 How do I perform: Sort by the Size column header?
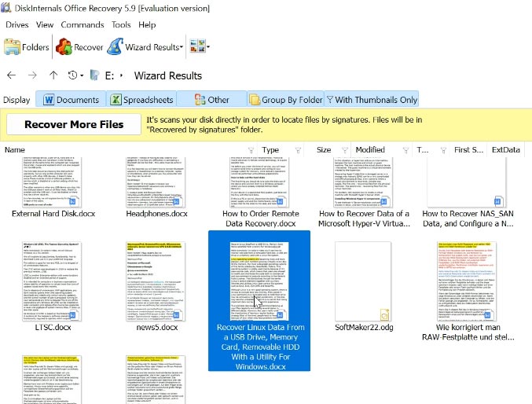[324, 149]
